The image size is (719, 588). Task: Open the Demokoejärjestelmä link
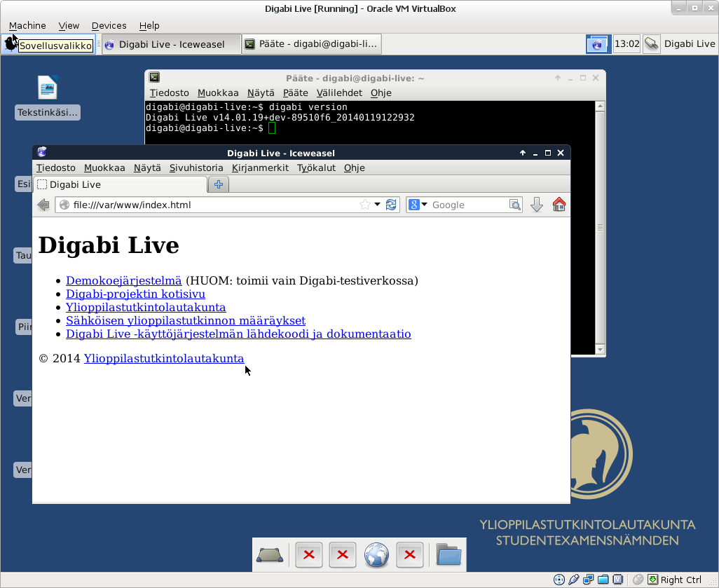pos(124,281)
